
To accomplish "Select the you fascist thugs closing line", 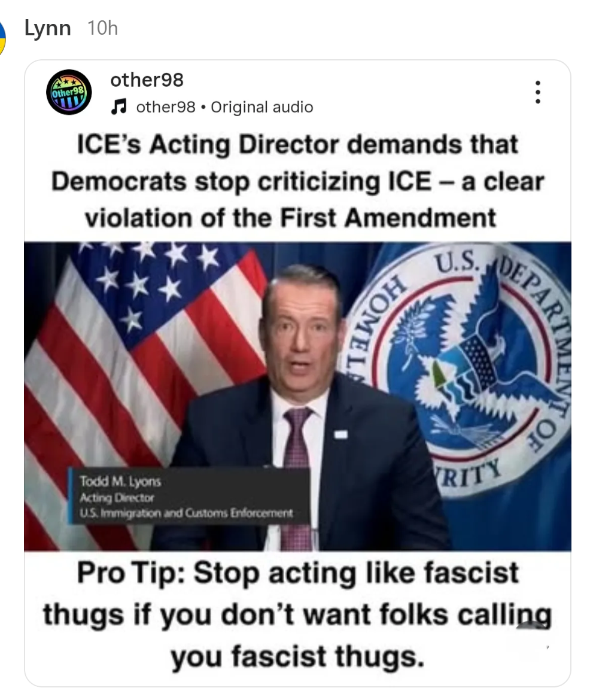I will click(x=297, y=657).
